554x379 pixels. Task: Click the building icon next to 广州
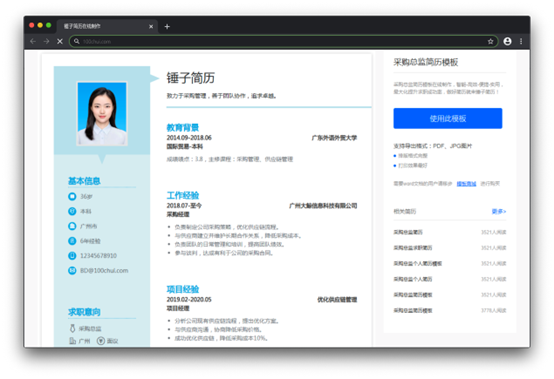(72, 341)
